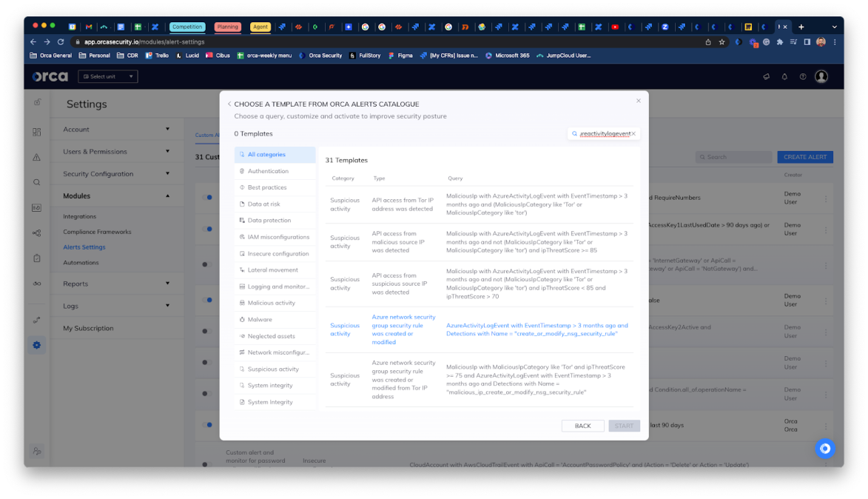Select the Lateral movement category
The width and height of the screenshot is (868, 499).
point(275,269)
